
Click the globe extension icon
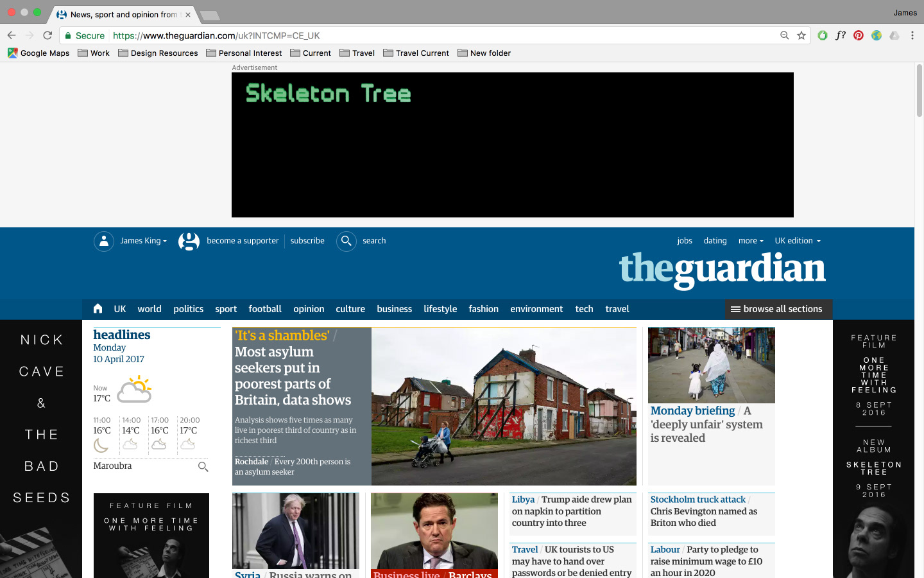(x=877, y=35)
